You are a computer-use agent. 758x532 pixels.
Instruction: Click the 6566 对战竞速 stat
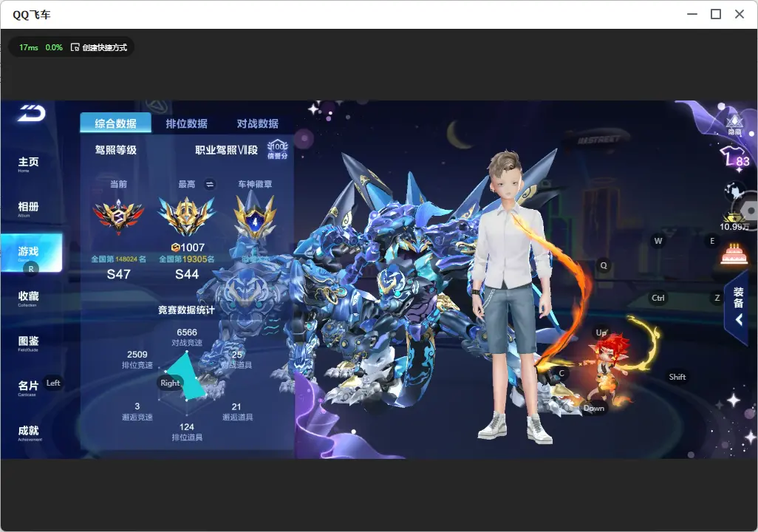click(x=187, y=337)
